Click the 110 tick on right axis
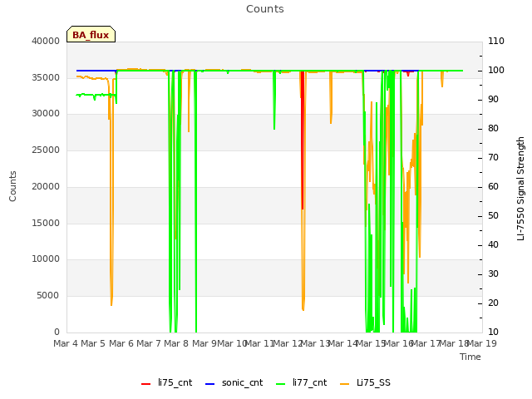 496,41
